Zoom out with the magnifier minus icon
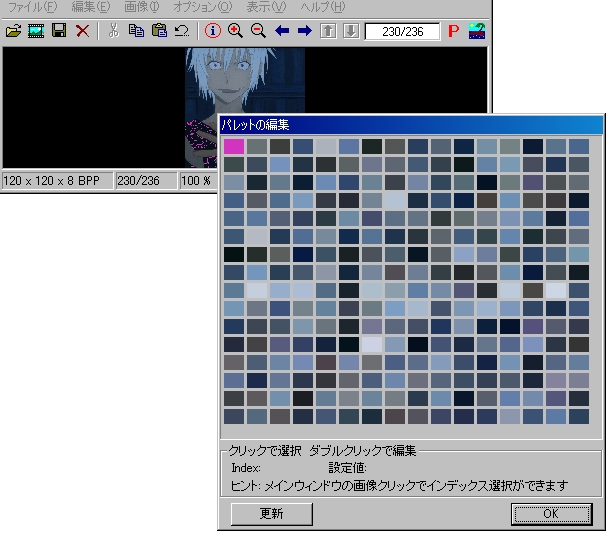The height and width of the screenshot is (533, 609). [x=258, y=31]
